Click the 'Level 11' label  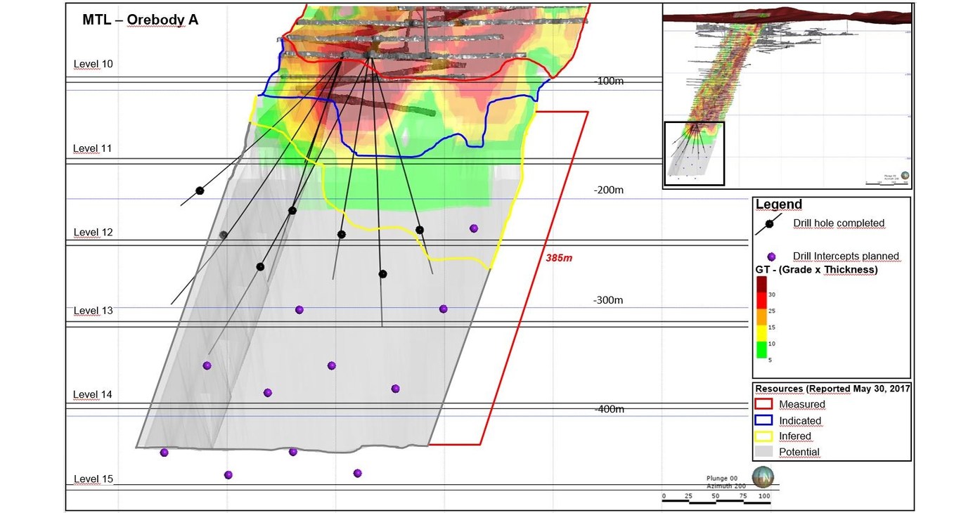click(x=93, y=148)
